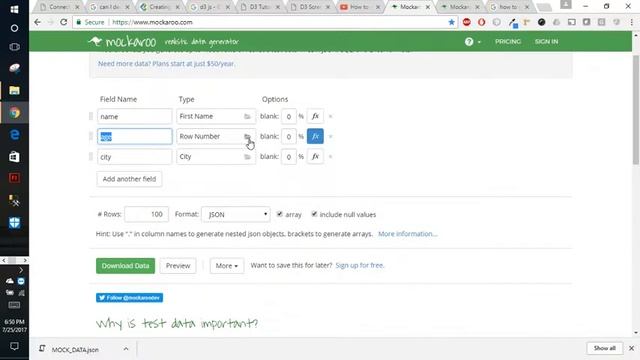Click blank percent input for name row
Image resolution: width=640 pixels, height=360 pixels.
(289, 116)
